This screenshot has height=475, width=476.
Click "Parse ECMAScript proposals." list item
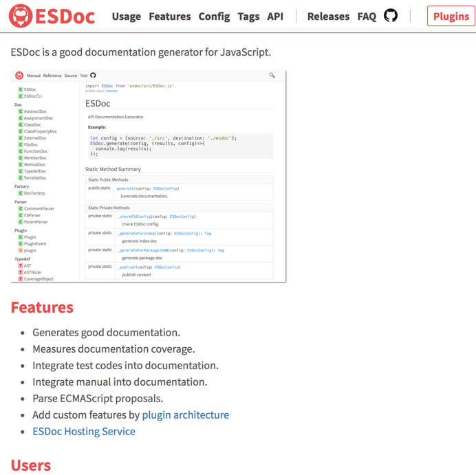(x=98, y=398)
